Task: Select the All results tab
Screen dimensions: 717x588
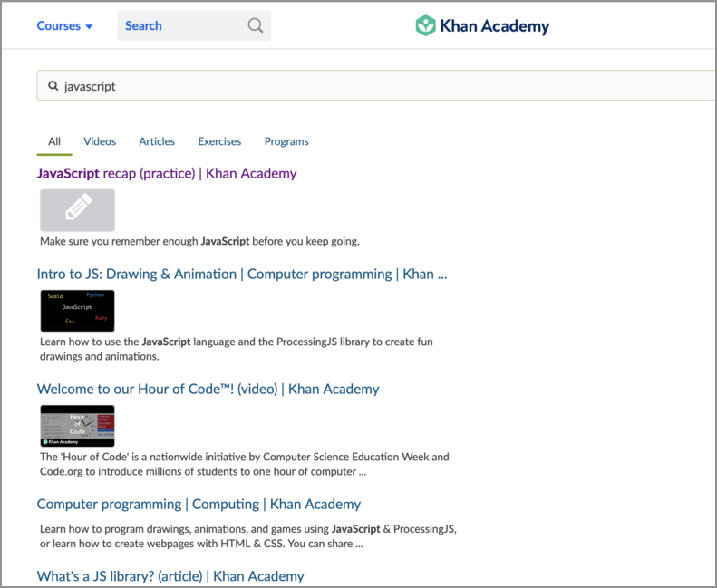Action: [54, 141]
